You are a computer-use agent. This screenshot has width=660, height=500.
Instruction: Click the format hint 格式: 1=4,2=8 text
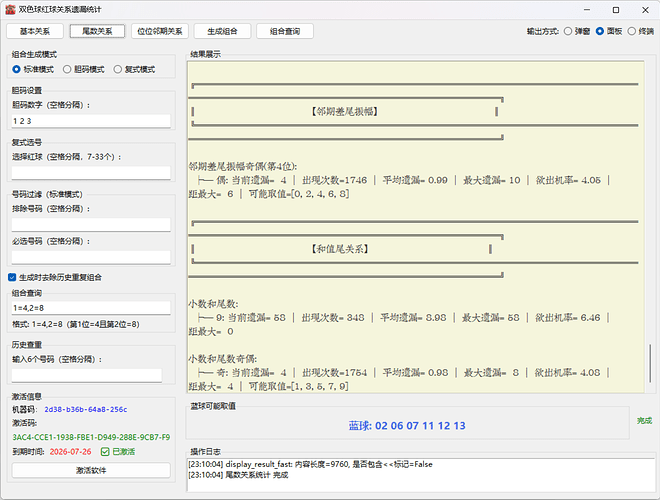[76, 324]
